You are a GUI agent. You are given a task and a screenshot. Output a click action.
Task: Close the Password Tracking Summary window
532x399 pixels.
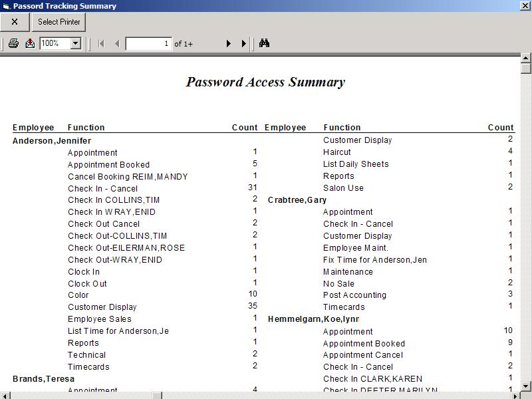[525, 6]
